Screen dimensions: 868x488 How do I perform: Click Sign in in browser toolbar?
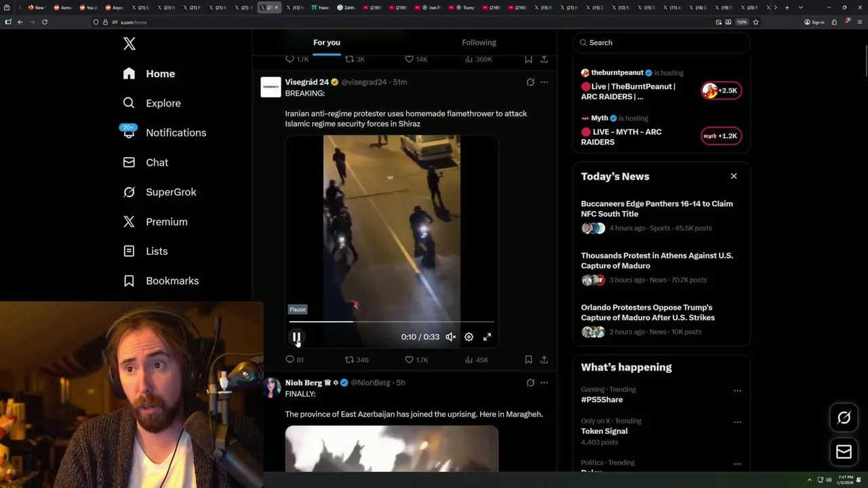point(814,22)
